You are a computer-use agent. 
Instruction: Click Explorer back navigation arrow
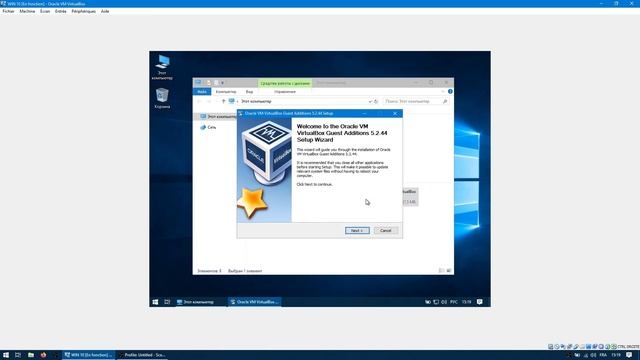(200, 101)
